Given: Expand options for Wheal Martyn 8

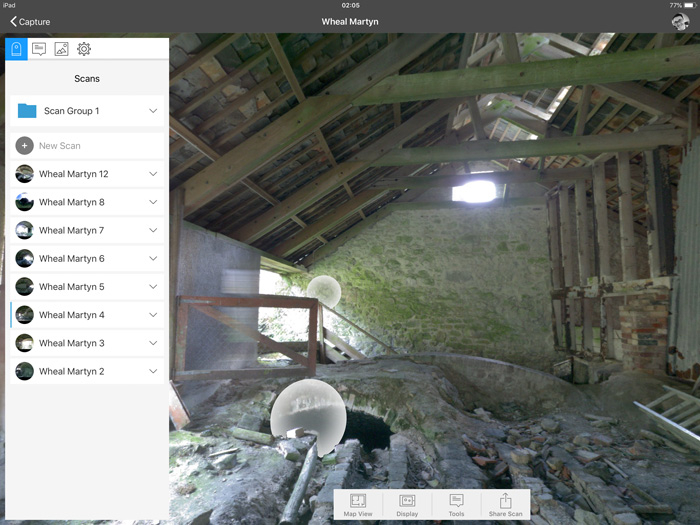Looking at the screenshot, I should coord(153,202).
